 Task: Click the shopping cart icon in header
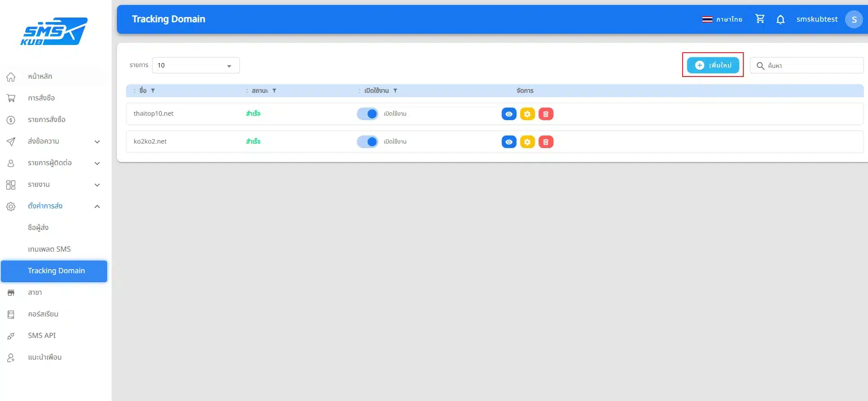pyautogui.click(x=760, y=19)
